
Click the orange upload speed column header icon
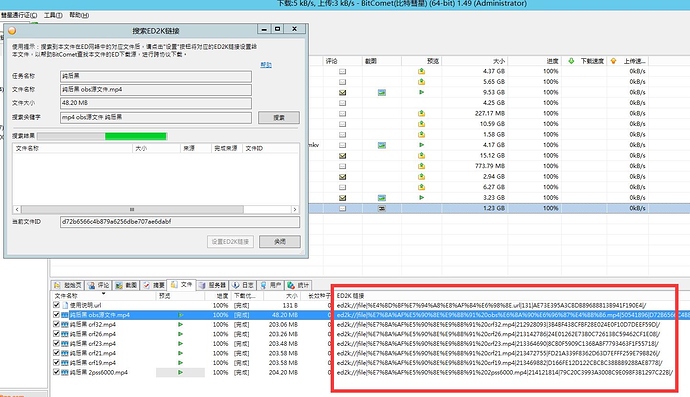coord(613,61)
